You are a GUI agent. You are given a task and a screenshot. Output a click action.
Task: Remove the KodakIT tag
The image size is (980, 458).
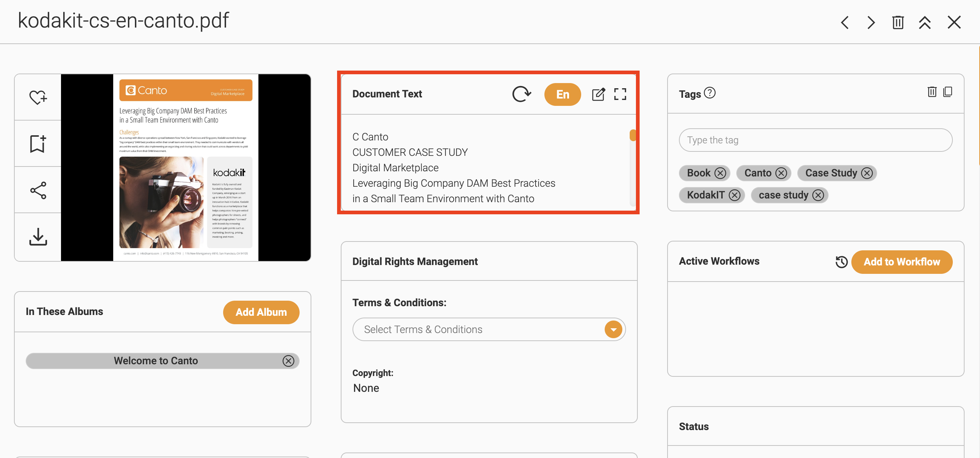click(x=734, y=195)
